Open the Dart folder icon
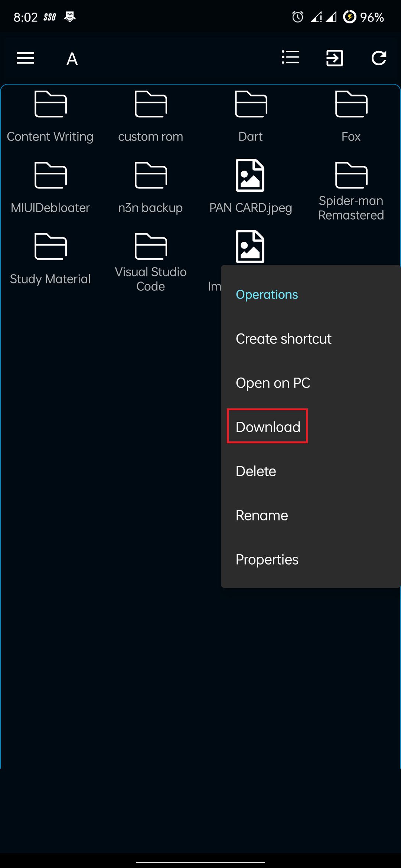The height and width of the screenshot is (868, 401). coord(251,104)
